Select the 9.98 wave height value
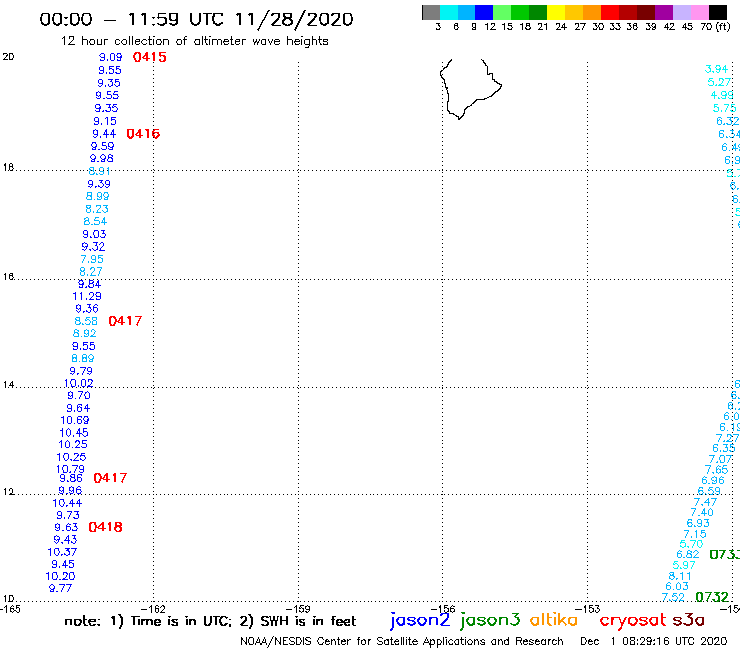740x650 pixels. click(101, 159)
